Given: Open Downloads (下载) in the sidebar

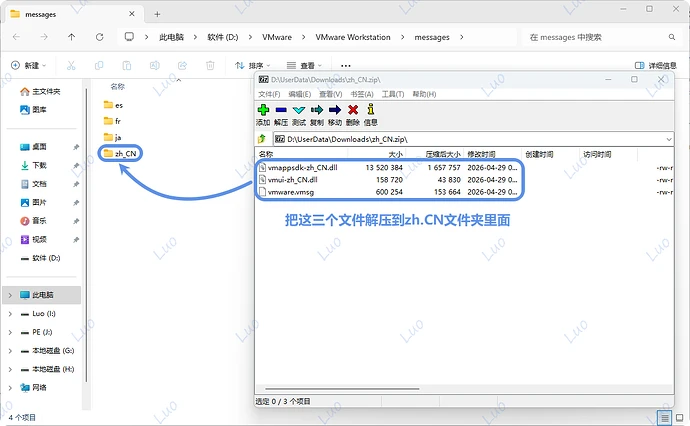Looking at the screenshot, I should pyautogui.click(x=33, y=165).
